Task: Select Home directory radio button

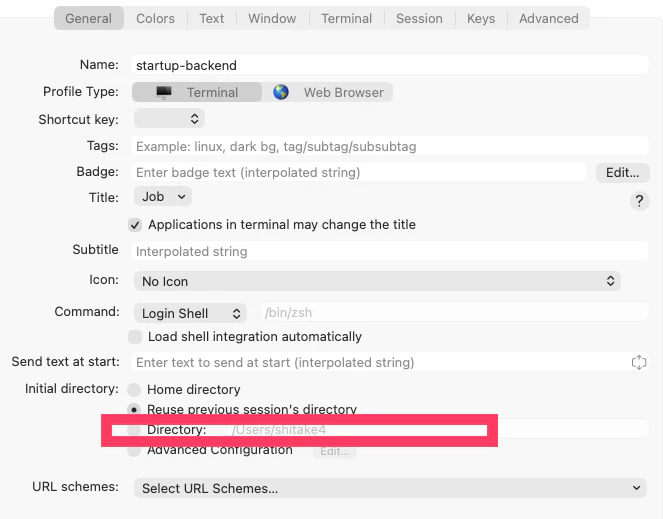Action: point(134,390)
